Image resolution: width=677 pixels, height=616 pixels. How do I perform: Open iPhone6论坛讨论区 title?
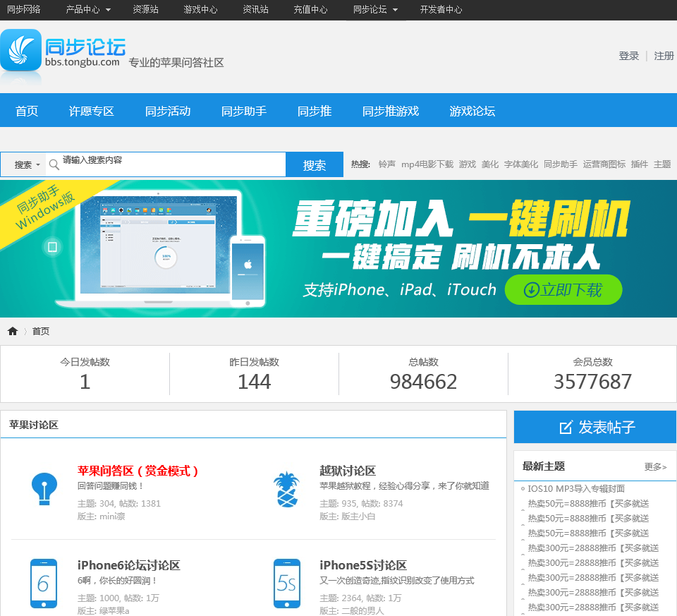click(x=128, y=565)
